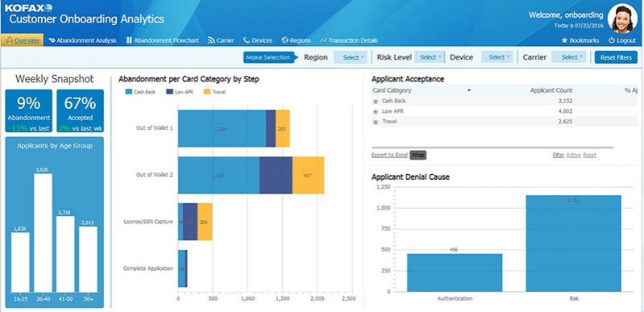Click the Filter link

pos(559,155)
